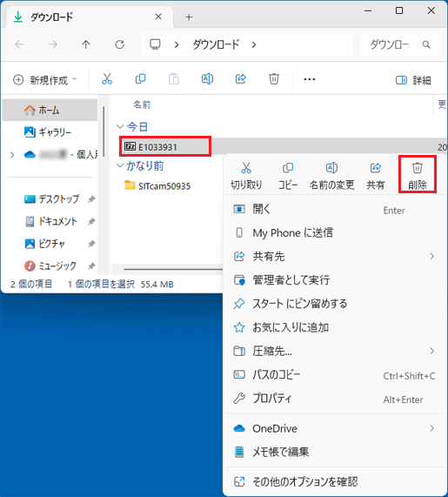This screenshot has height=497, width=448.
Task: Select the SITcam50935 folder
Action: [157, 185]
